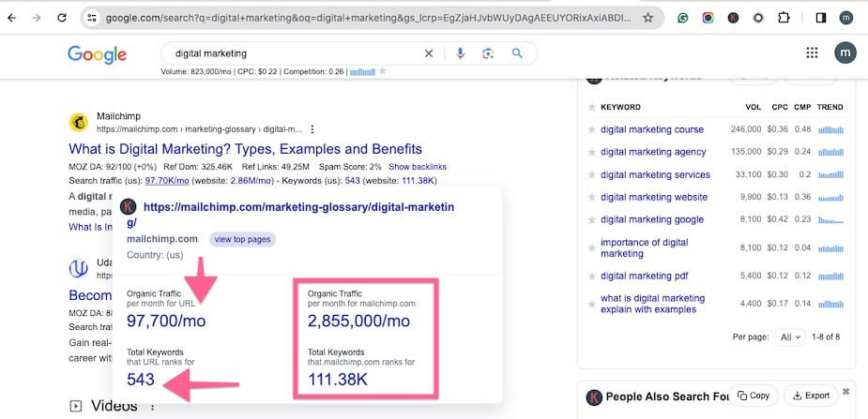The image size is (868, 419).
Task: Click the browser address bar URL
Action: 368,18
